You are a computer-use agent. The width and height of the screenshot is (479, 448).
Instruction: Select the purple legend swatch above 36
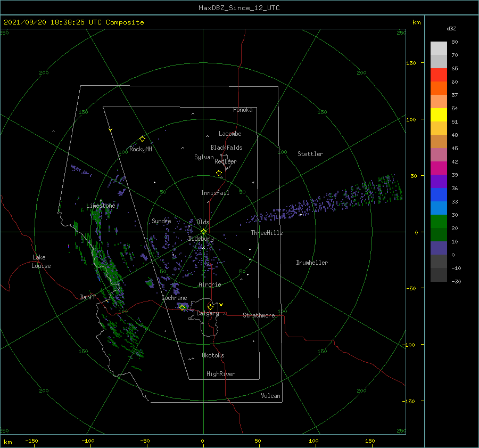tap(439, 182)
